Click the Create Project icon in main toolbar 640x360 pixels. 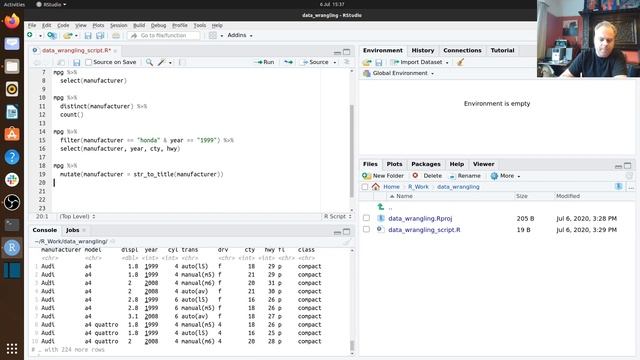[51, 36]
